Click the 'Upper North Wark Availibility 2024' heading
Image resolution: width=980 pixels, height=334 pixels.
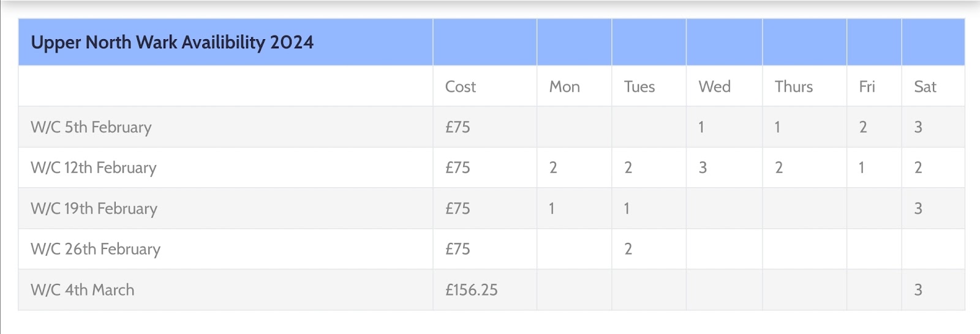(x=172, y=42)
